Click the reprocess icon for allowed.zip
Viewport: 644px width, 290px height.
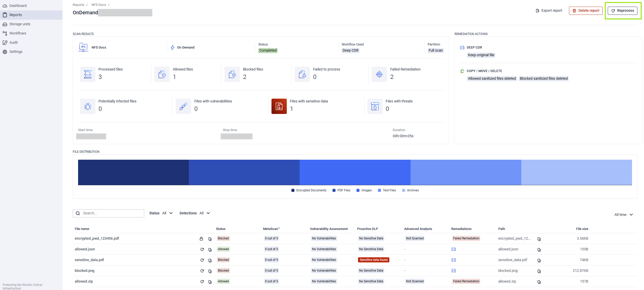pyautogui.click(x=202, y=282)
